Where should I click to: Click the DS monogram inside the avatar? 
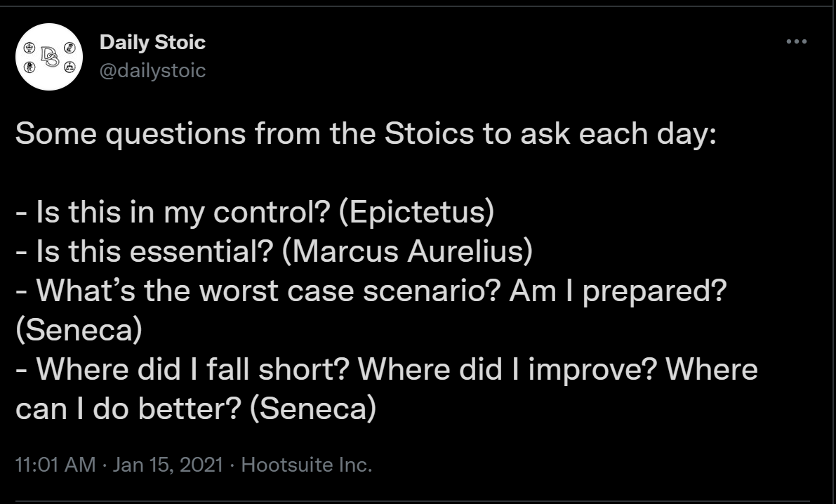tap(50, 55)
